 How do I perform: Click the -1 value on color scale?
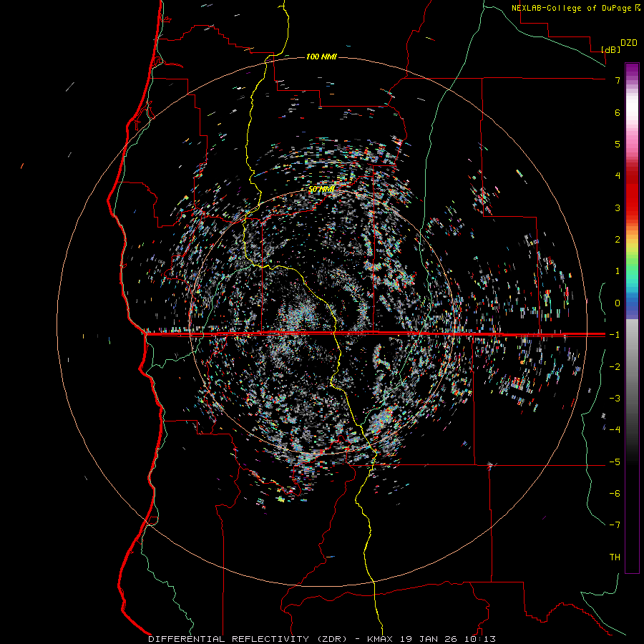[615, 335]
